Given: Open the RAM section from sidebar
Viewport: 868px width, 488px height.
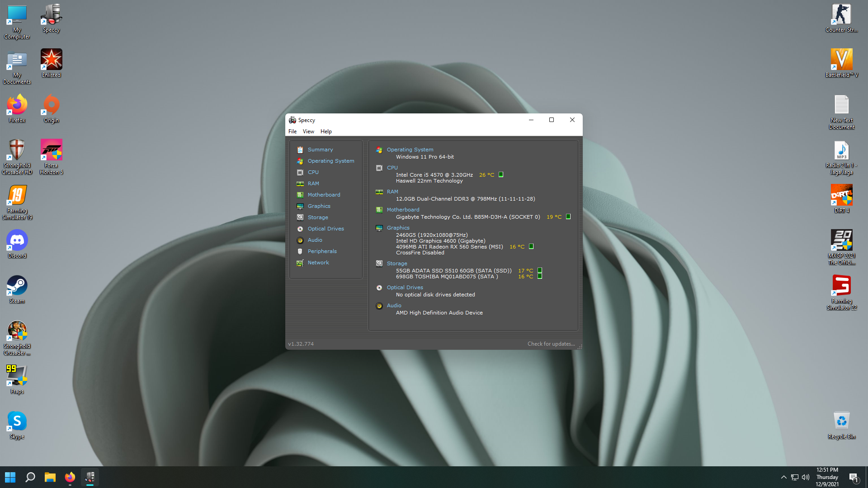Looking at the screenshot, I should (313, 183).
